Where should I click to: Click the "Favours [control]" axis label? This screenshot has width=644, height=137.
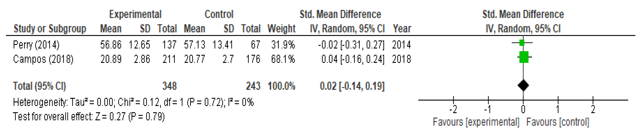point(558,122)
